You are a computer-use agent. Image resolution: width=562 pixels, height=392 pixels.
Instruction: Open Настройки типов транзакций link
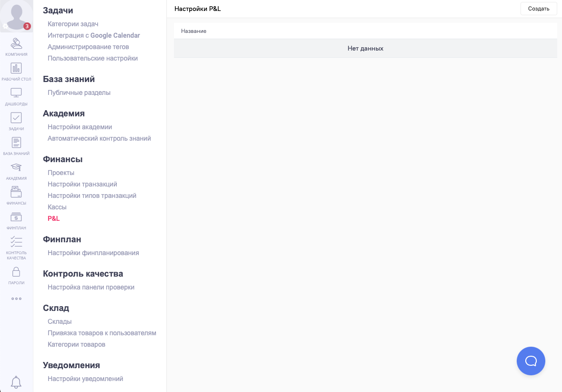coord(92,196)
